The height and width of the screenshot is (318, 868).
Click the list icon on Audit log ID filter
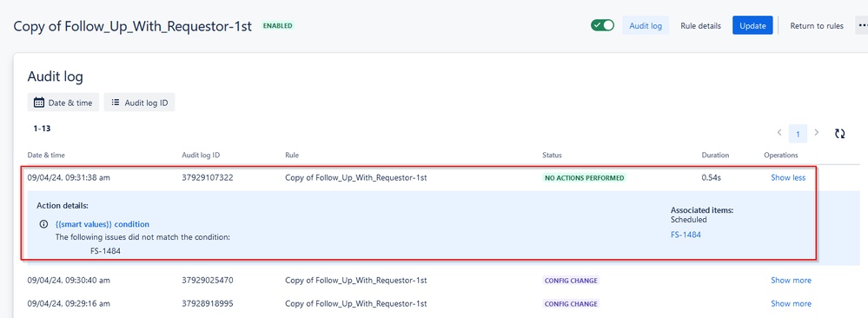pyautogui.click(x=116, y=103)
